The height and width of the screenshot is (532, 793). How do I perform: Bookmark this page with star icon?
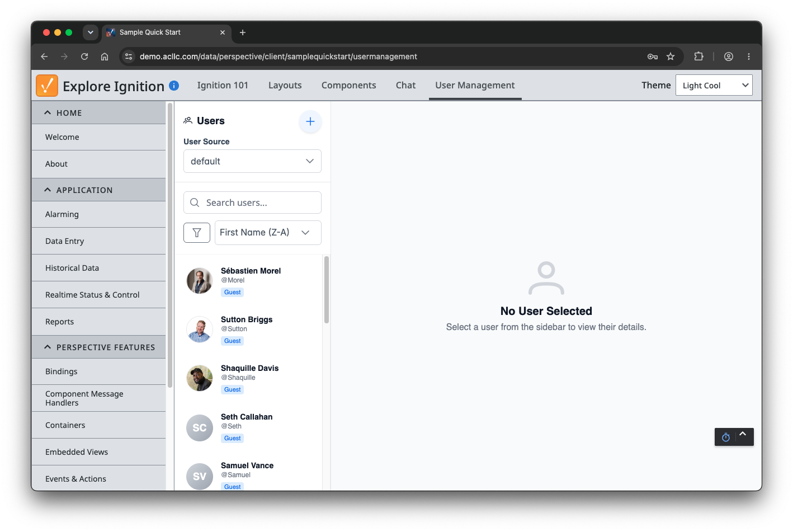(671, 57)
